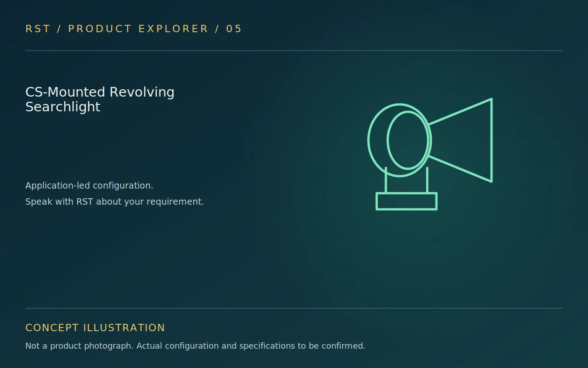588x368 pixels.
Task: Click the "Application-led configuration." line
Action: pos(89,185)
